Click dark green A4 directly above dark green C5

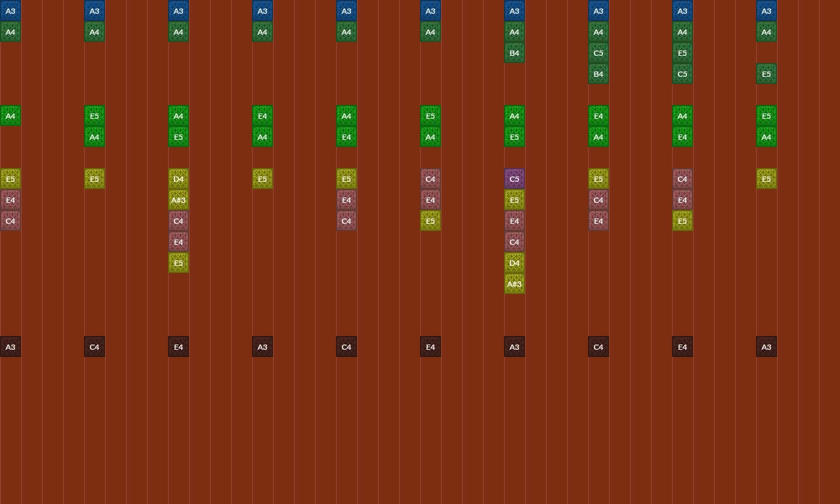(x=598, y=31)
